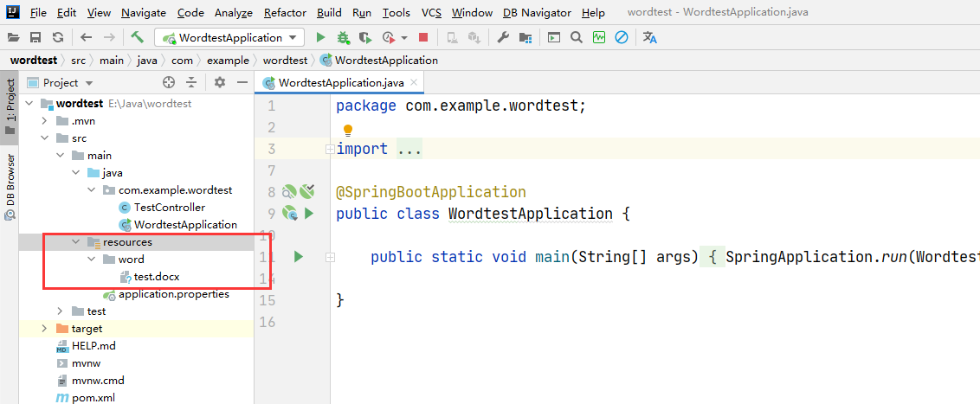Open the DB Navigator menu
This screenshot has height=404, width=980.
[x=537, y=12]
